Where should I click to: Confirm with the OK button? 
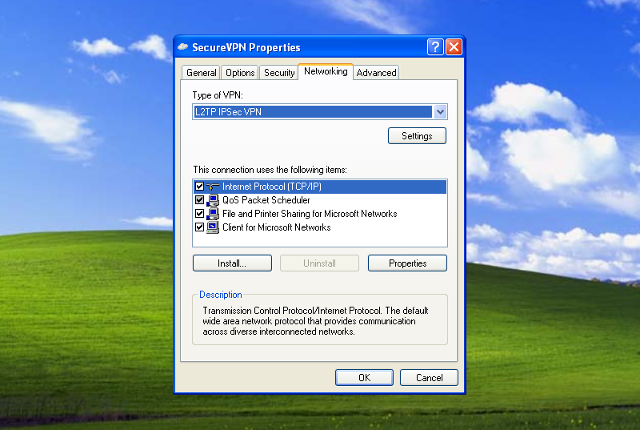pyautogui.click(x=364, y=377)
